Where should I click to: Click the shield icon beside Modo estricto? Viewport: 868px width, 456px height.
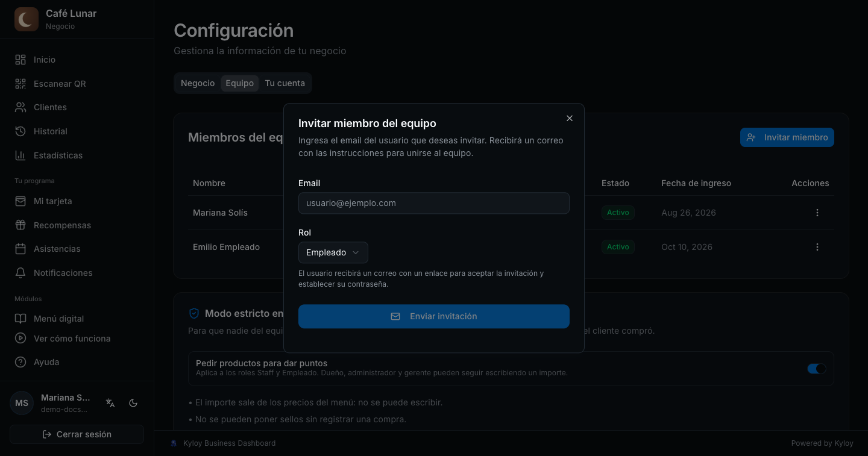coord(194,313)
